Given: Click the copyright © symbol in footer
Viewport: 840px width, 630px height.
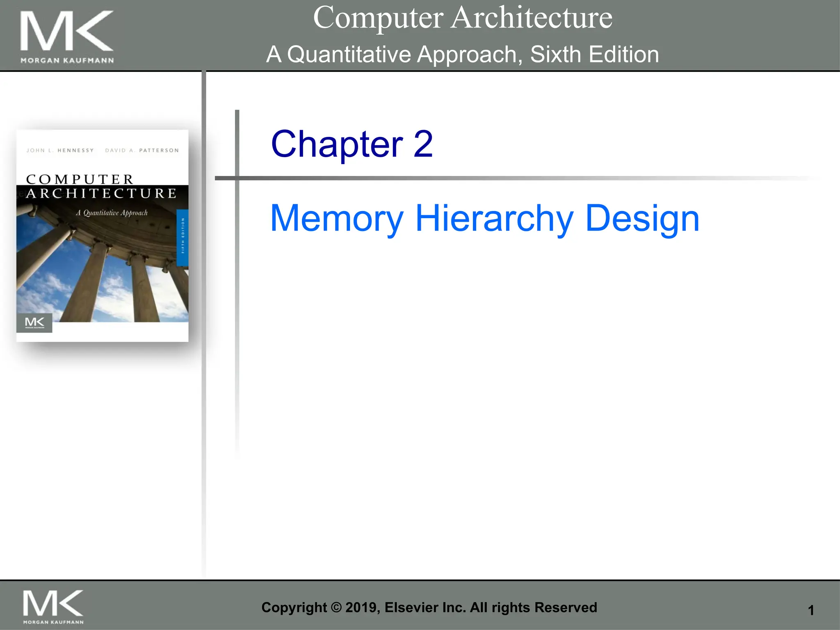Looking at the screenshot, I should click(336, 607).
